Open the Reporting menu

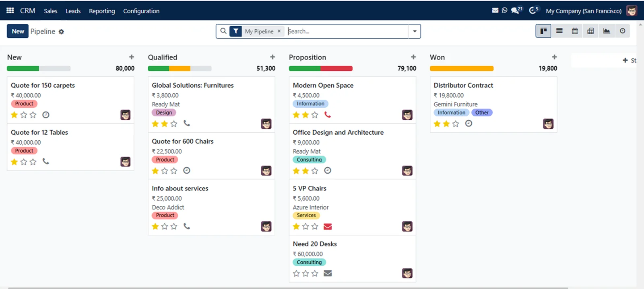point(102,11)
